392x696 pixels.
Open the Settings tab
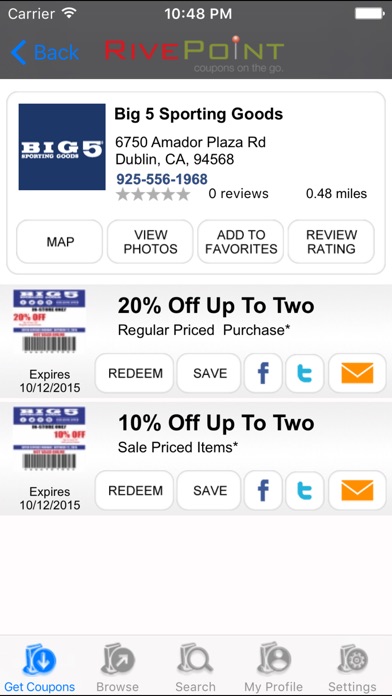click(352, 666)
